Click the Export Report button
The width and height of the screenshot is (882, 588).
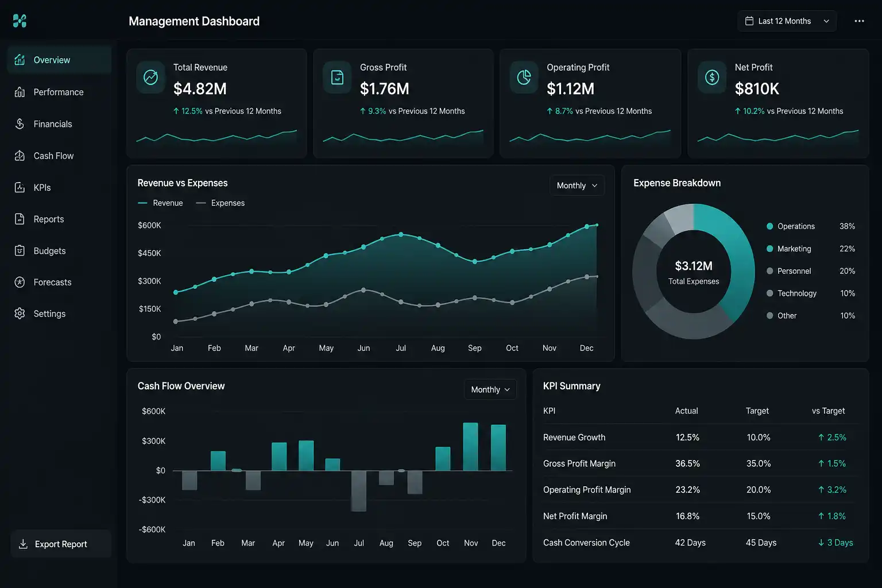(61, 544)
